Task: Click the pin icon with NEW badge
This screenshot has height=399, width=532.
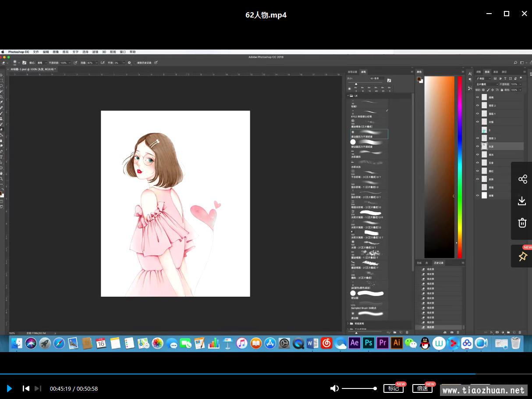Action: (x=522, y=256)
